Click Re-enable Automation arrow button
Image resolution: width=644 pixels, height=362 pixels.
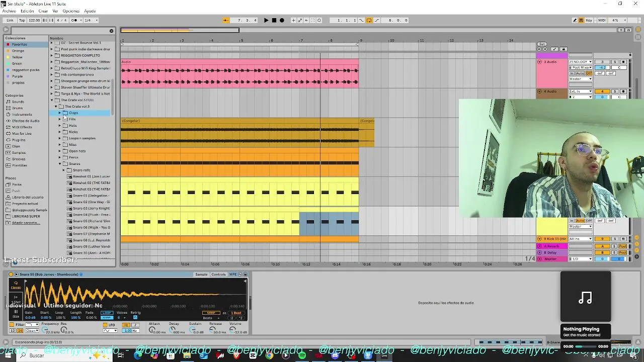tap(306, 20)
